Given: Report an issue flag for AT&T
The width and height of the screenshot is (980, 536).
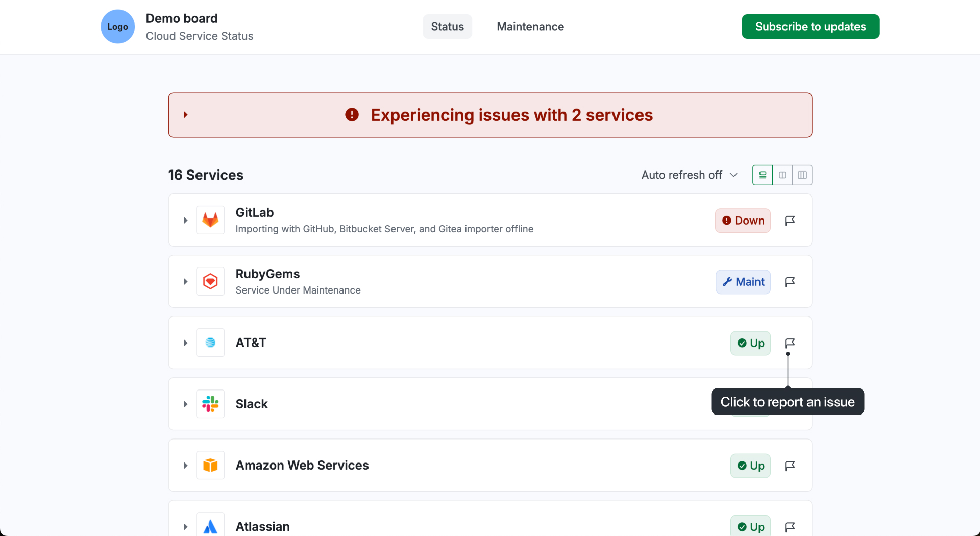Looking at the screenshot, I should coord(790,343).
